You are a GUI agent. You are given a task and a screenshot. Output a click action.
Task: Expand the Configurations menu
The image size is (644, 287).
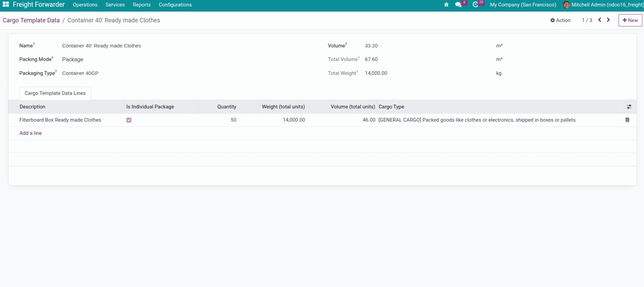pos(175,5)
